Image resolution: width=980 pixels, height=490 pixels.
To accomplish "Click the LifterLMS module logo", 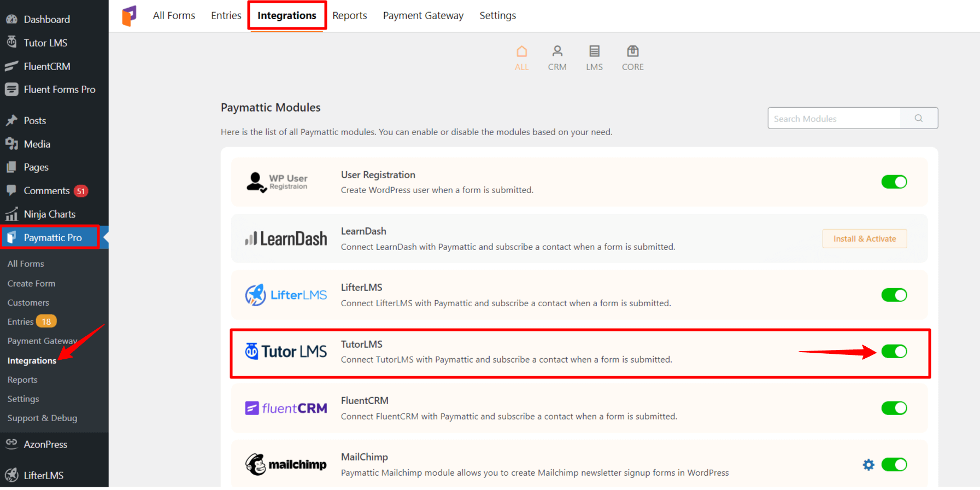I will pos(286,295).
